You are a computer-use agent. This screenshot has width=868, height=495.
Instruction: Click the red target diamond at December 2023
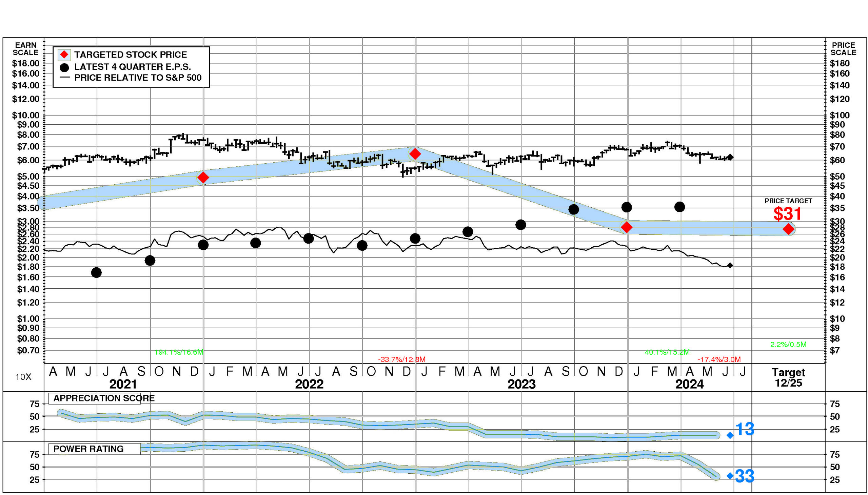coord(627,227)
